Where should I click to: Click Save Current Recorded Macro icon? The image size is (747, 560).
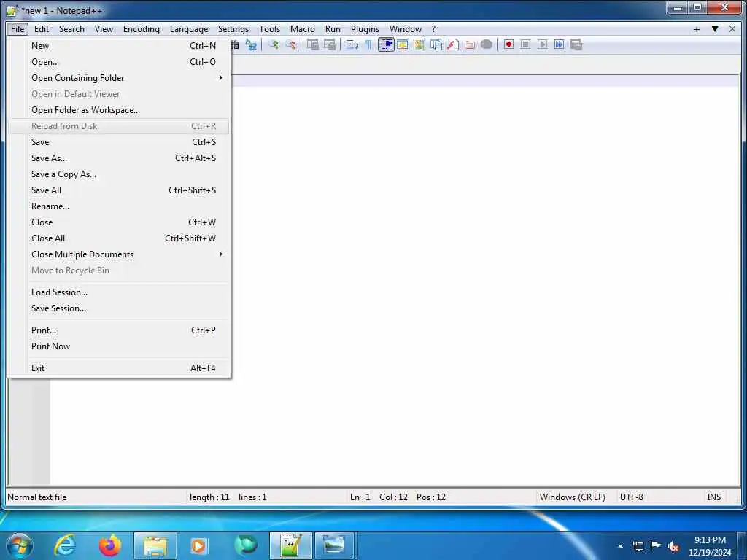click(x=576, y=44)
